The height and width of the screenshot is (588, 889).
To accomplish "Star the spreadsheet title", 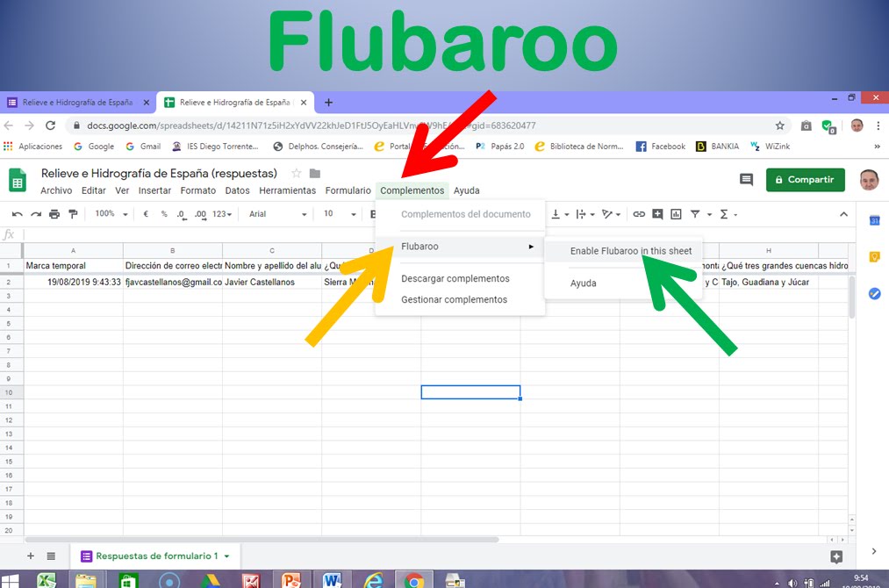I will [x=296, y=174].
